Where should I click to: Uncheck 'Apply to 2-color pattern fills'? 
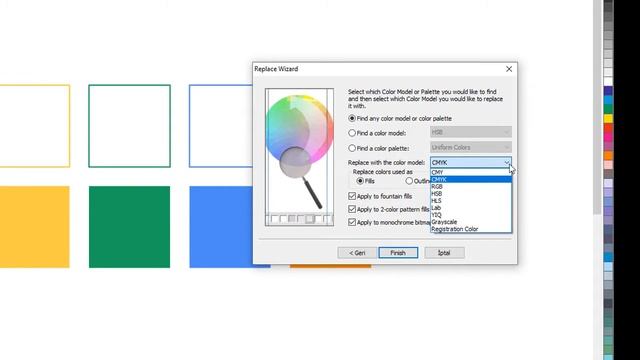click(352, 209)
